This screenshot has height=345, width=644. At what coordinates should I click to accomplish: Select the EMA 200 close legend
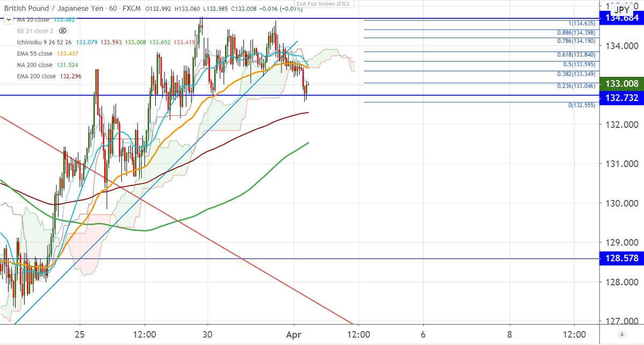point(36,76)
